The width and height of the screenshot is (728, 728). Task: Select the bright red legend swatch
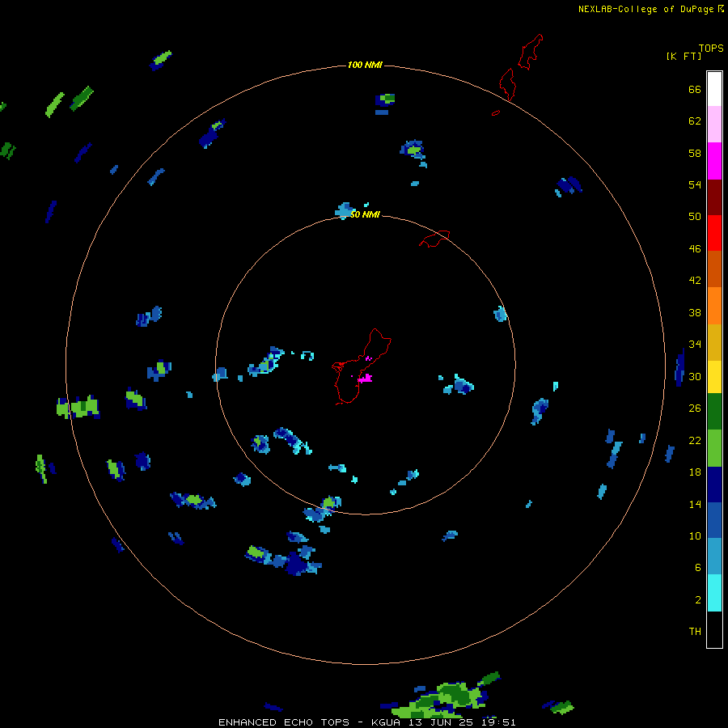pos(714,233)
